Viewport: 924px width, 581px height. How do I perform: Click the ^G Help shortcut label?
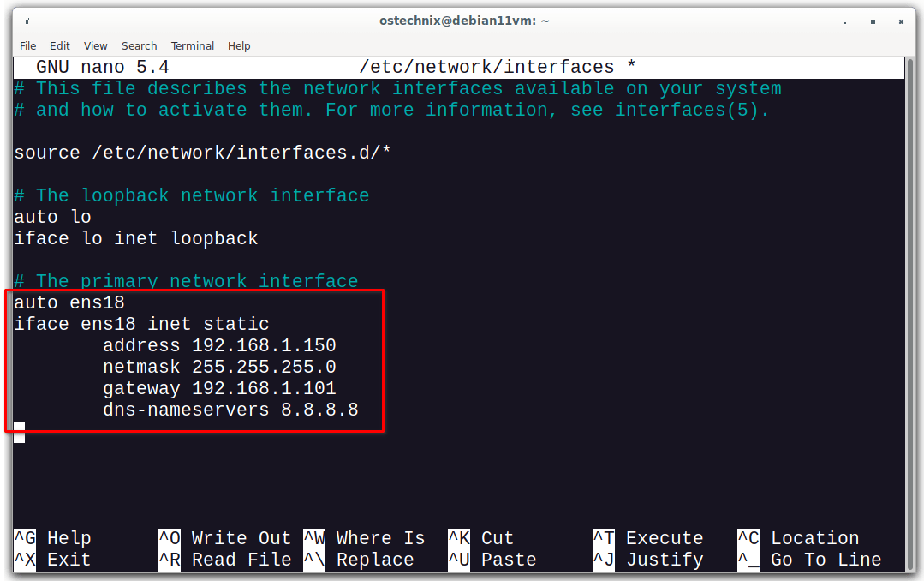click(52, 538)
